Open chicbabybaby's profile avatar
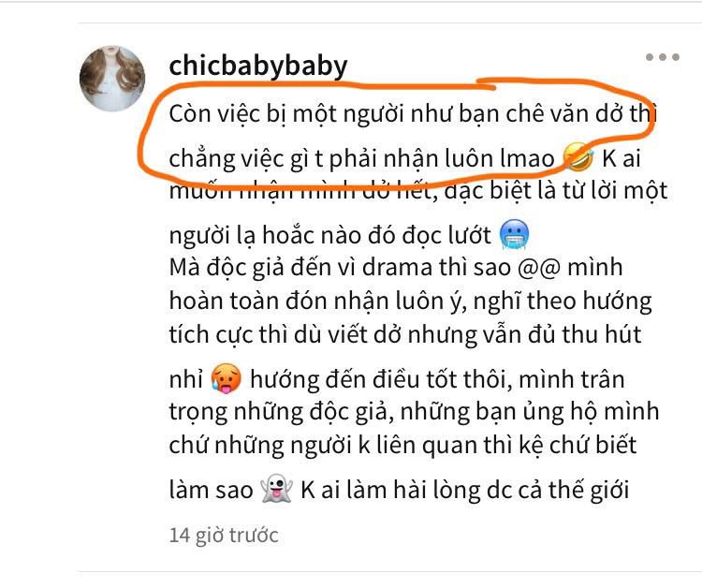The width and height of the screenshot is (702, 588). [112, 78]
